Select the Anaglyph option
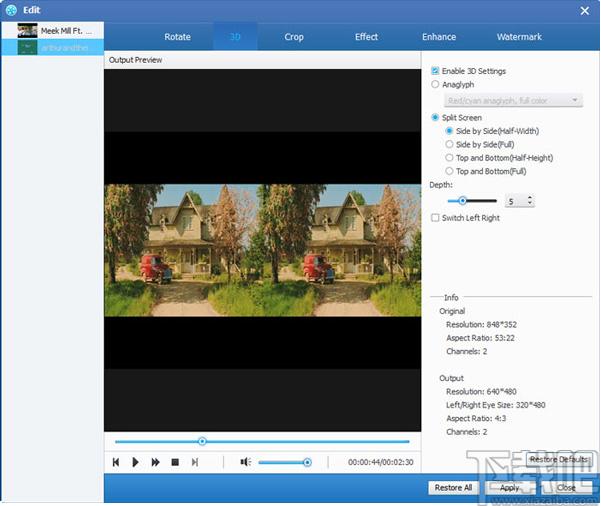This screenshot has width=601, height=506. point(435,84)
